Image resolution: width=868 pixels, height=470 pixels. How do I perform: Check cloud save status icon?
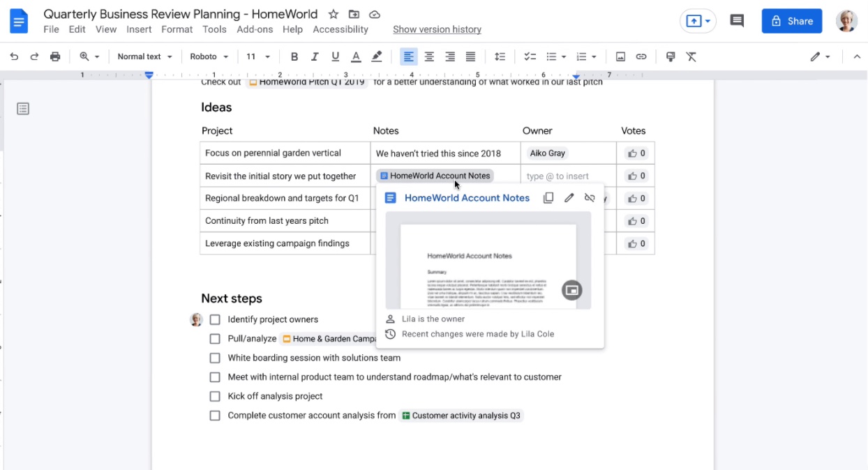point(375,14)
